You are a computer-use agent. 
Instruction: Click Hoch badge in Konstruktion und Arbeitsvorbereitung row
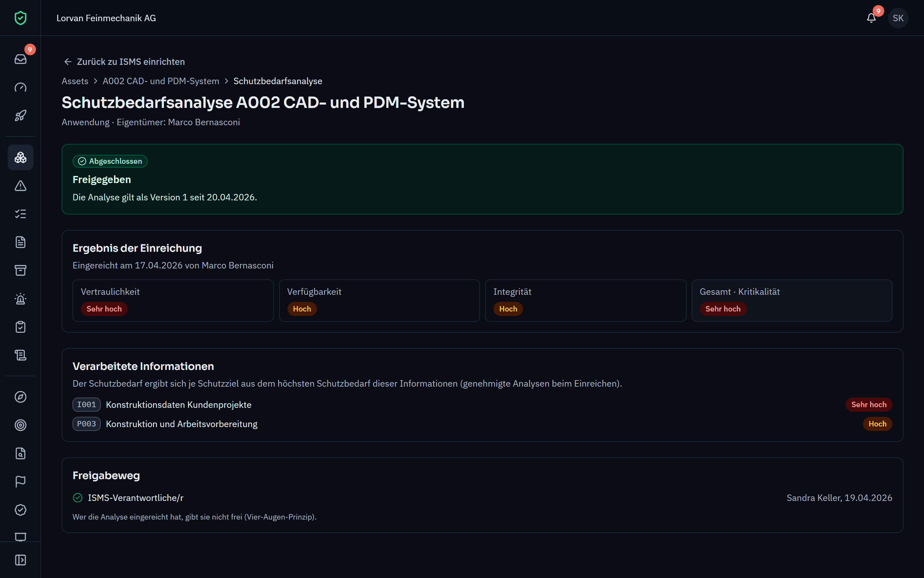pyautogui.click(x=877, y=424)
